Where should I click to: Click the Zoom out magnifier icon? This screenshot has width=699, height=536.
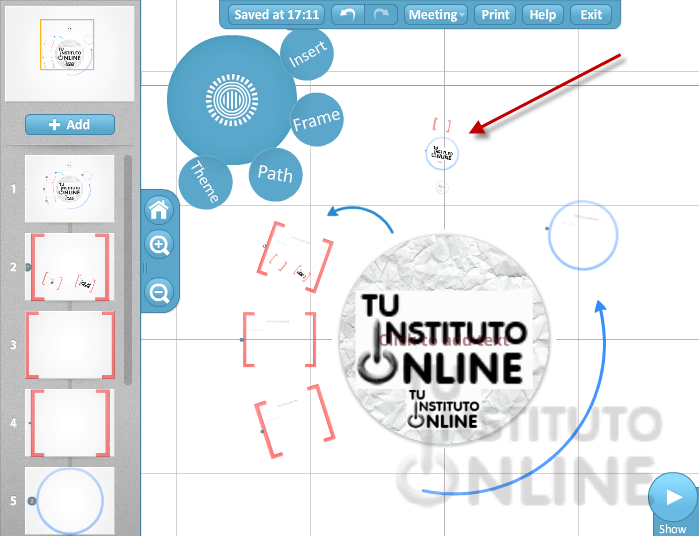[x=159, y=292]
